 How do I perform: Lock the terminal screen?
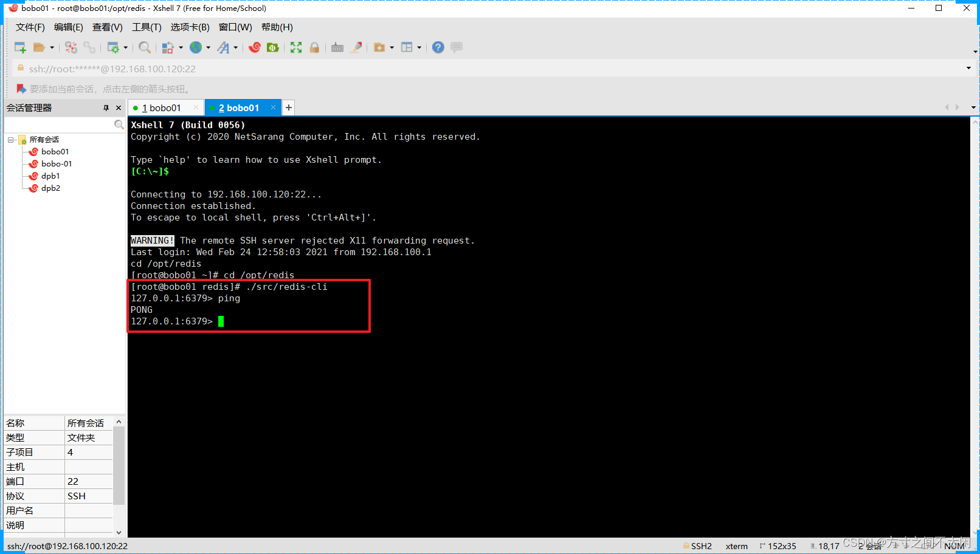[315, 47]
